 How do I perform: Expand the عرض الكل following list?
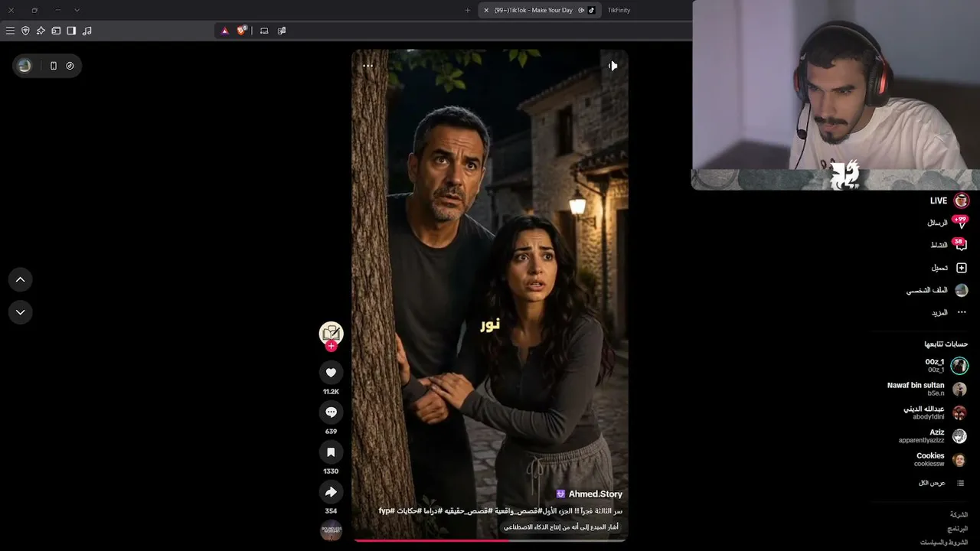(942, 483)
